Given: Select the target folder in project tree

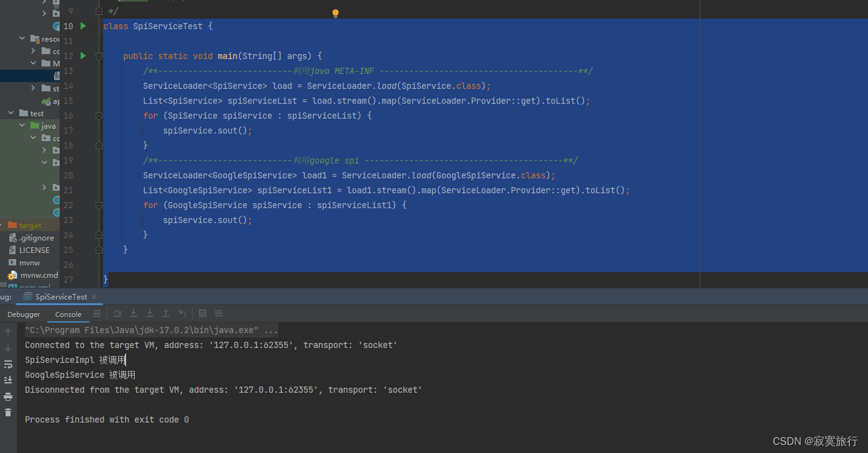Looking at the screenshot, I should tap(30, 226).
